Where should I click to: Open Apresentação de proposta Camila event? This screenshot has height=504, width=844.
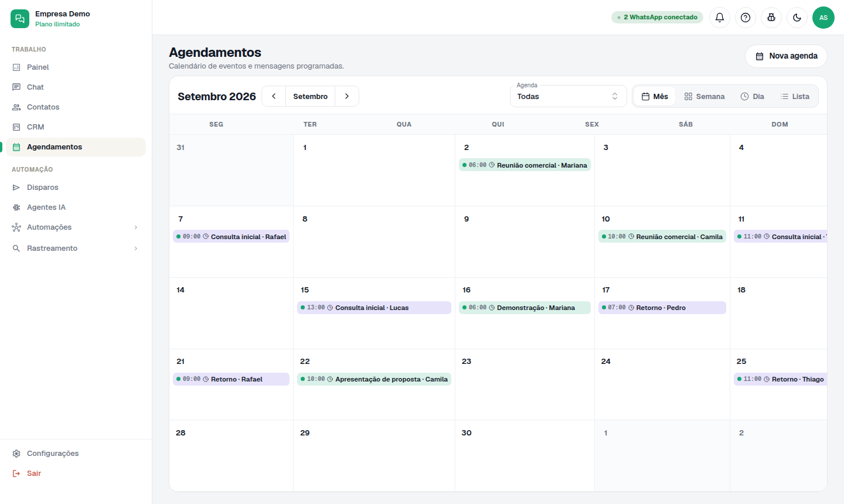pos(374,379)
